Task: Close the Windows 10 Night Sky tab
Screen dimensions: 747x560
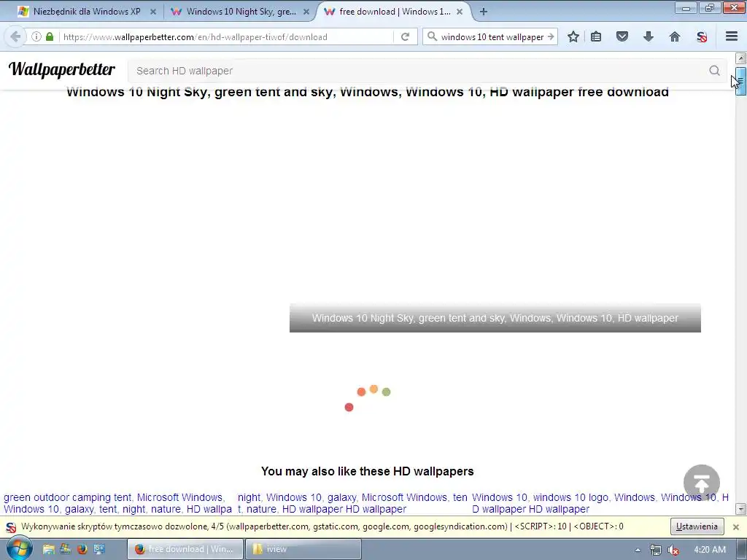Action: pyautogui.click(x=306, y=12)
